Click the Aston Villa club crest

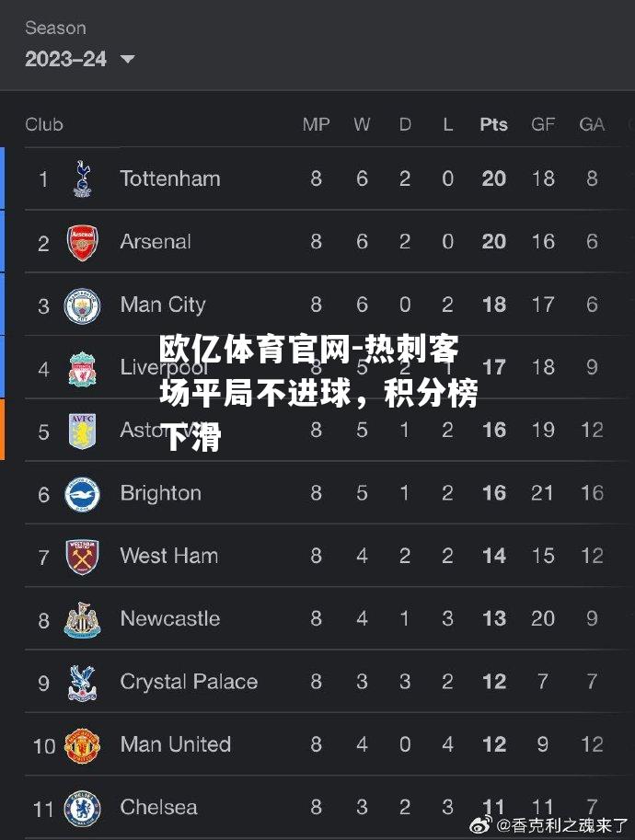coord(82,431)
